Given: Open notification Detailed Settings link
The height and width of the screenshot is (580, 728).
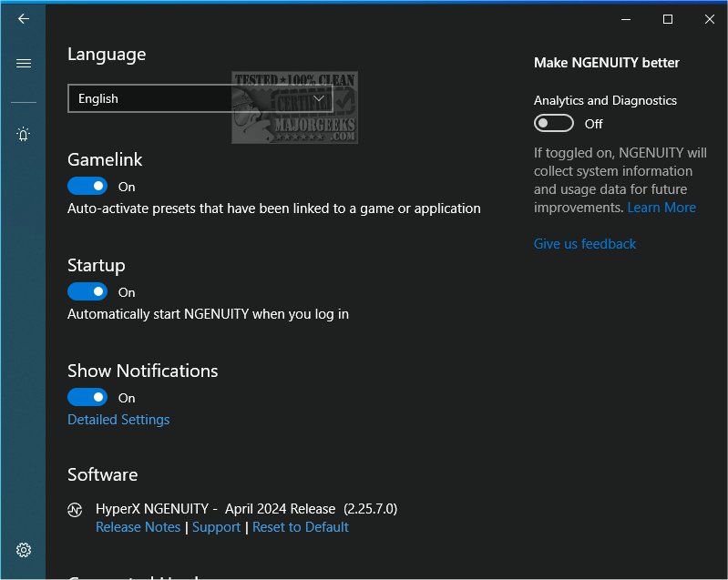Looking at the screenshot, I should 118,420.
